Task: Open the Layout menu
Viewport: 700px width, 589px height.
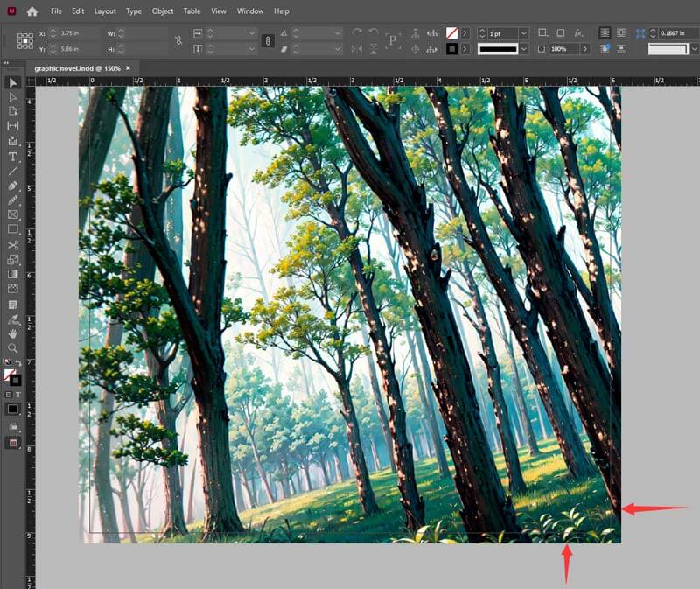Action: point(105,11)
